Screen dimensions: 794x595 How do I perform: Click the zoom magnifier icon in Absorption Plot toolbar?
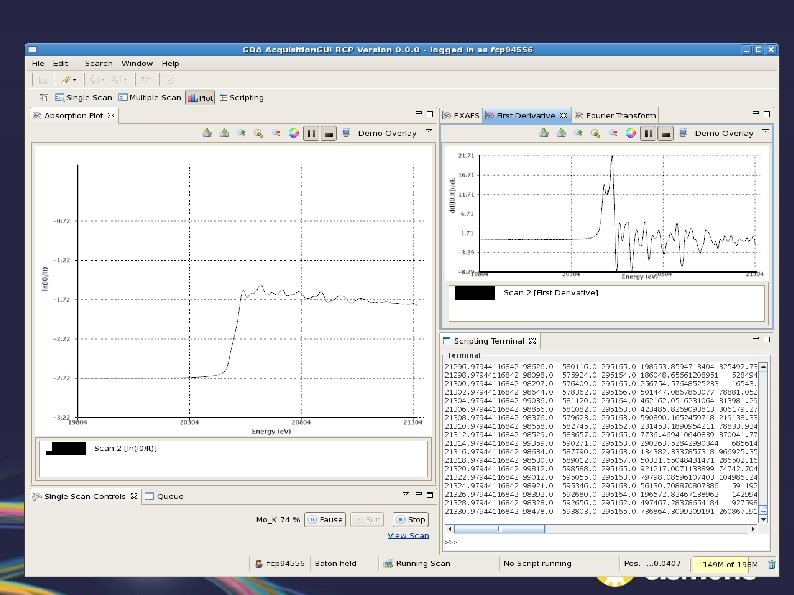pos(259,132)
